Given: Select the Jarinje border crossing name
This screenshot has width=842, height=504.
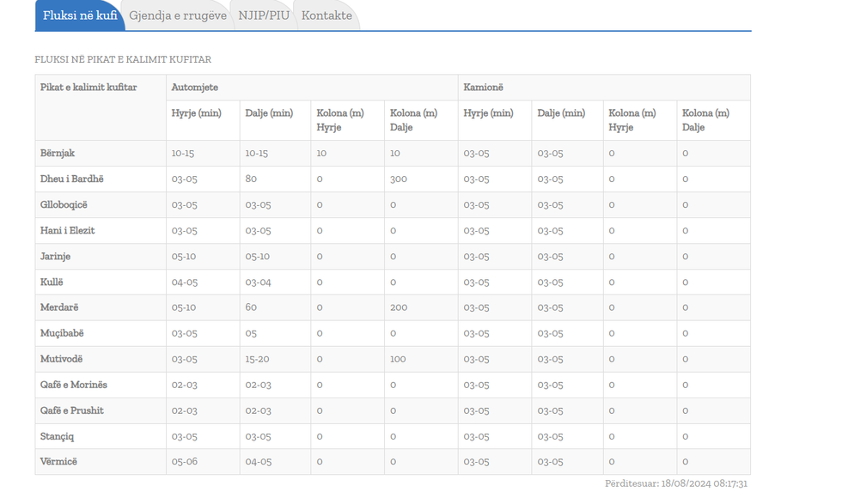Looking at the screenshot, I should click(56, 256).
